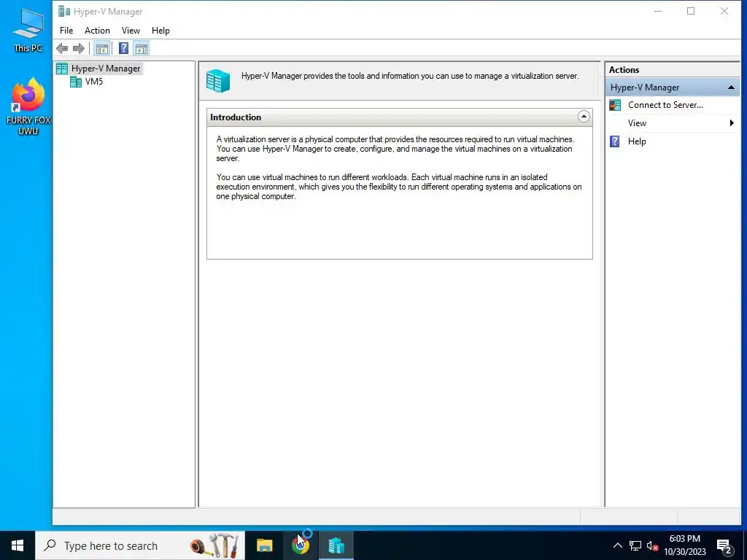Click the Hyper-V Manager title bar icon
Screen dimensions: 747x560
click(64, 11)
